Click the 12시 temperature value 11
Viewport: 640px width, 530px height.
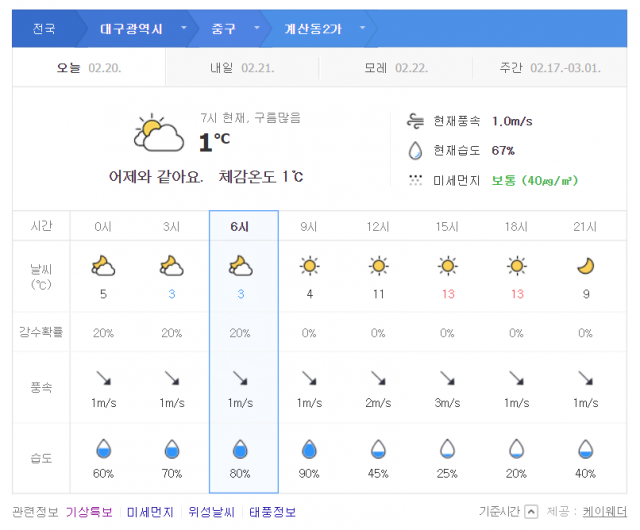[378, 294]
